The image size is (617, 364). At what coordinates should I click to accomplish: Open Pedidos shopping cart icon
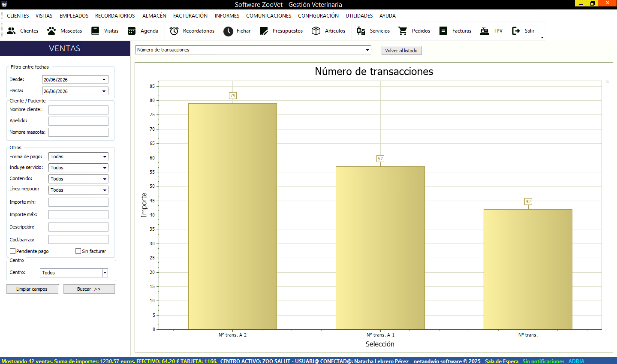click(403, 31)
